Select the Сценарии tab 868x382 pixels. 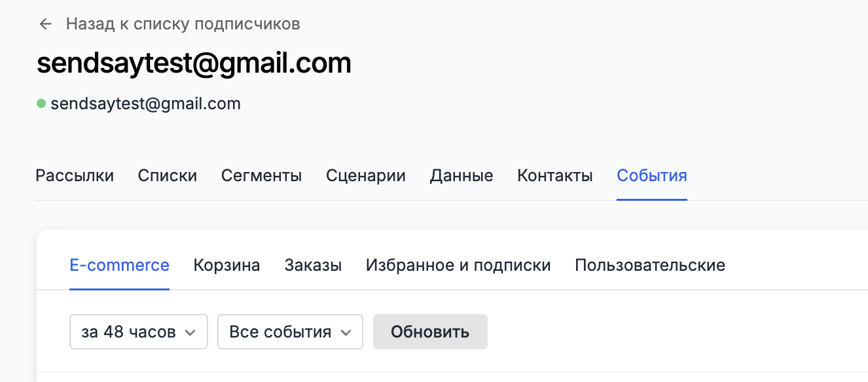(366, 175)
